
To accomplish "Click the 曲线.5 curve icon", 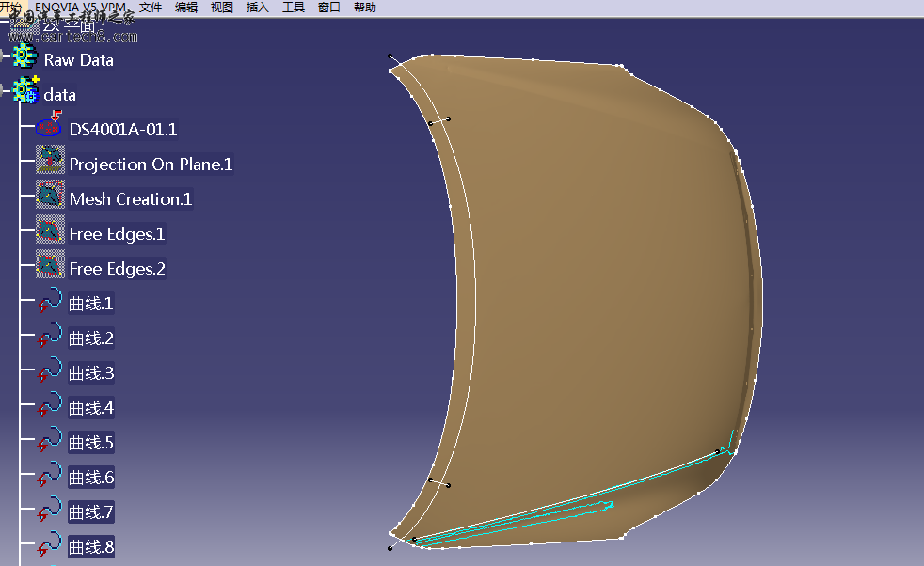I will (x=50, y=442).
